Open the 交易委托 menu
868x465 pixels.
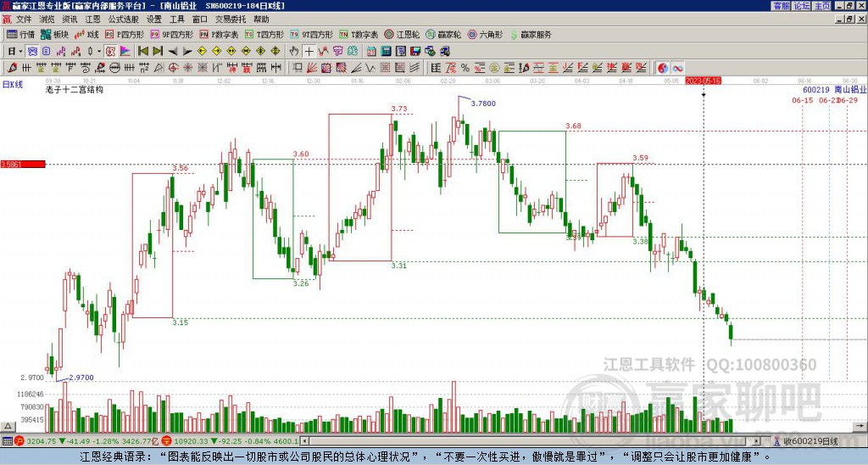(231, 20)
